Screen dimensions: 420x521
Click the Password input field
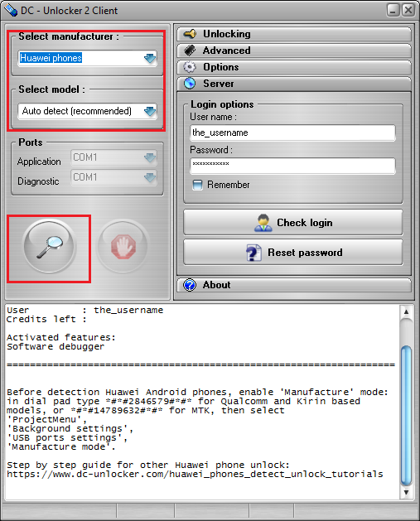pyautogui.click(x=292, y=166)
